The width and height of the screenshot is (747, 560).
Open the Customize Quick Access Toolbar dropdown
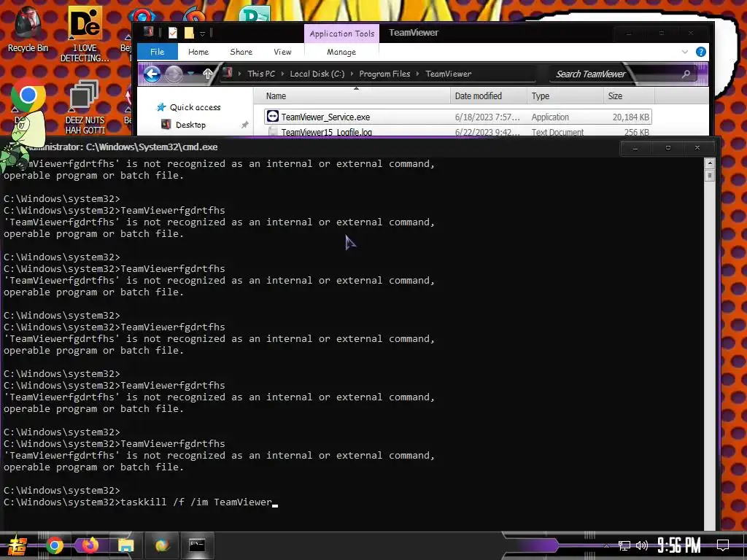click(203, 34)
